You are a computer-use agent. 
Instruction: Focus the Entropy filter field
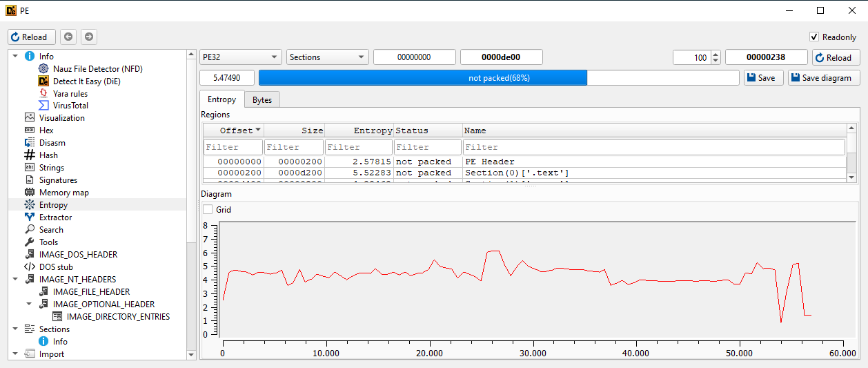(x=359, y=147)
